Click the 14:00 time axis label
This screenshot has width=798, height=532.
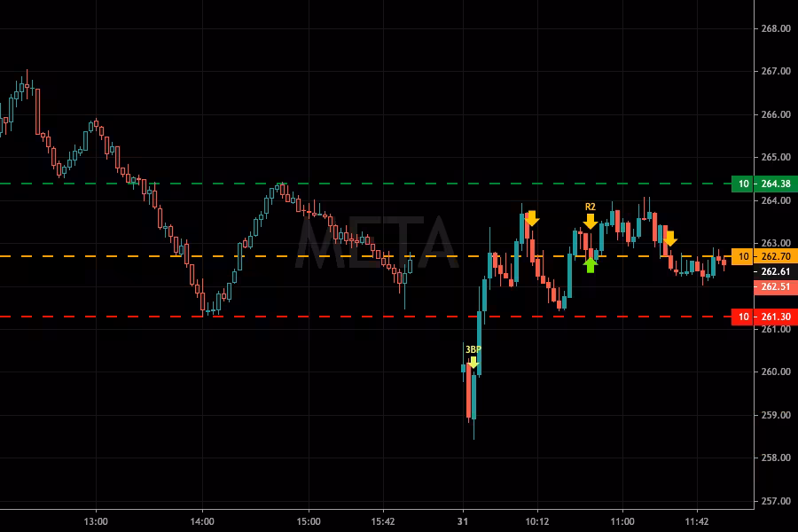[202, 521]
